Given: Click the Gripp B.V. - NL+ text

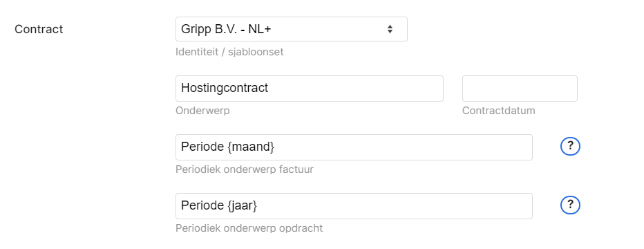Looking at the screenshot, I should click(226, 29).
